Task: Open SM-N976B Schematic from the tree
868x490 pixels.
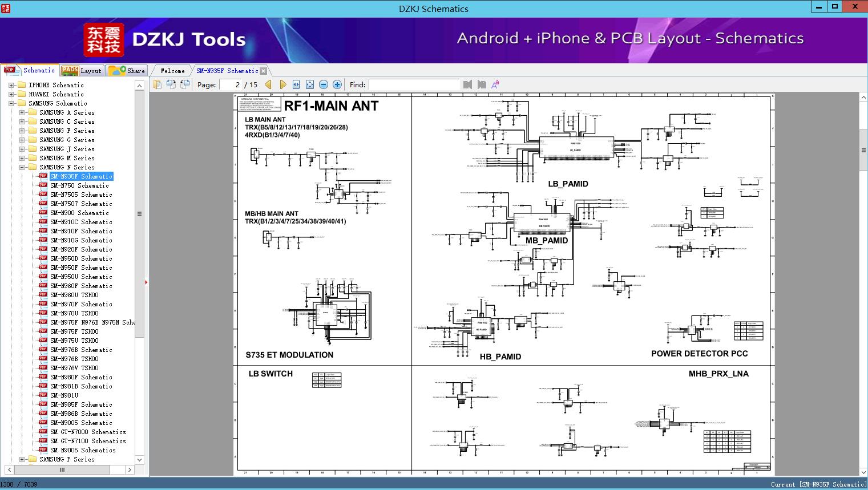Action: coord(81,350)
